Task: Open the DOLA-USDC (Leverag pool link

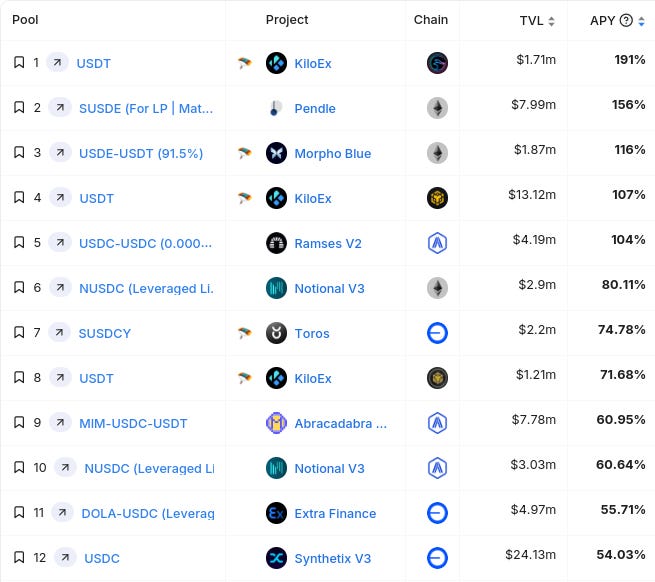Action: pos(148,513)
